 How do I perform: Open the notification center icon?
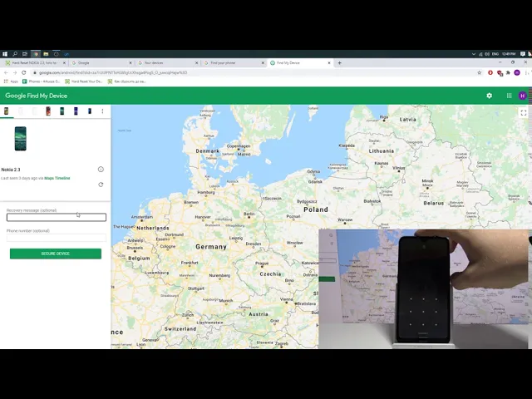point(523,54)
